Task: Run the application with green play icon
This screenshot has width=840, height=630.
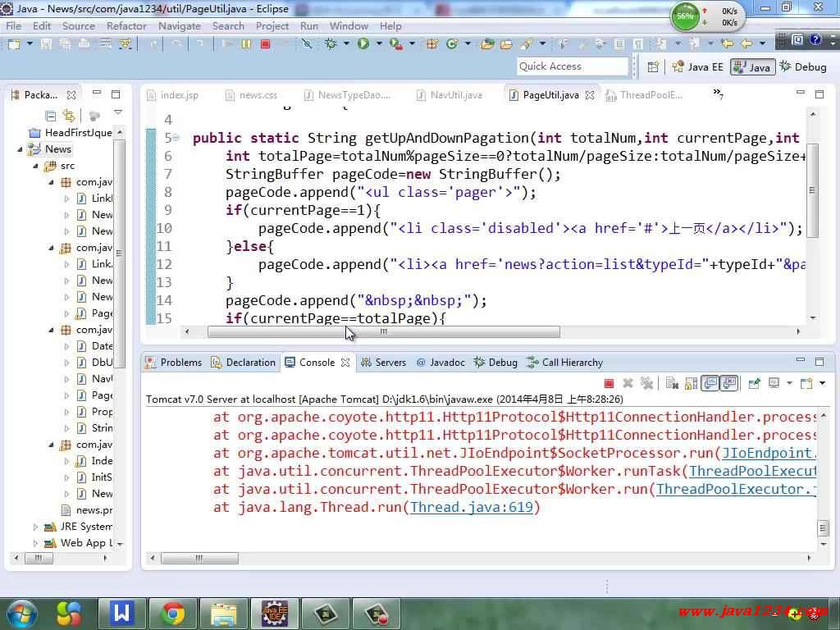Action: [x=363, y=43]
